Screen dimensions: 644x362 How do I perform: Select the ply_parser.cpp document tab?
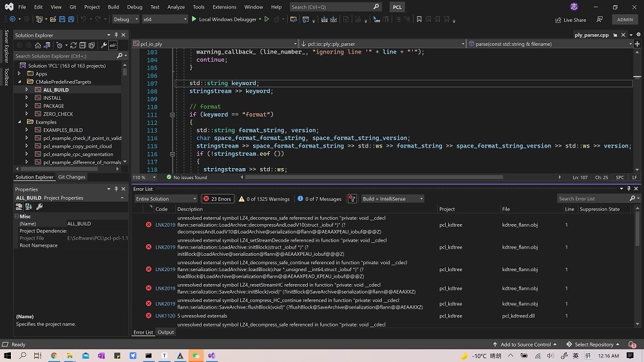pos(591,35)
